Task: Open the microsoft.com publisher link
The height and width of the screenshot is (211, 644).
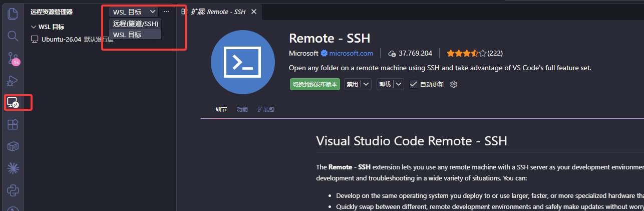Action: (351, 53)
